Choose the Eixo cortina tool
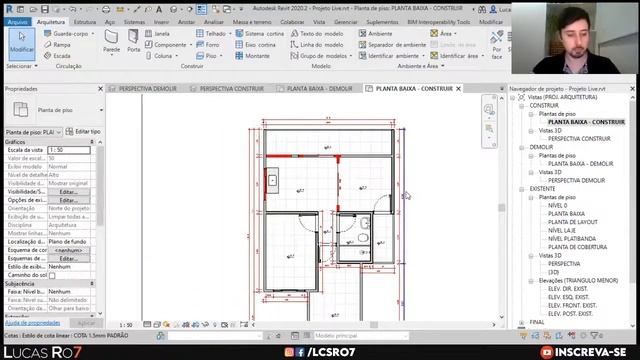The width and height of the screenshot is (640, 360). click(x=256, y=45)
